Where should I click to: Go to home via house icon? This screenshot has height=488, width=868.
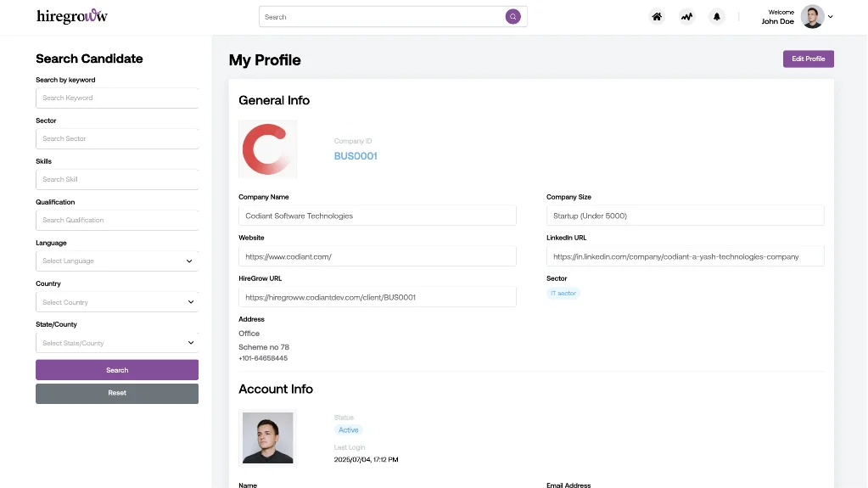click(x=657, y=17)
